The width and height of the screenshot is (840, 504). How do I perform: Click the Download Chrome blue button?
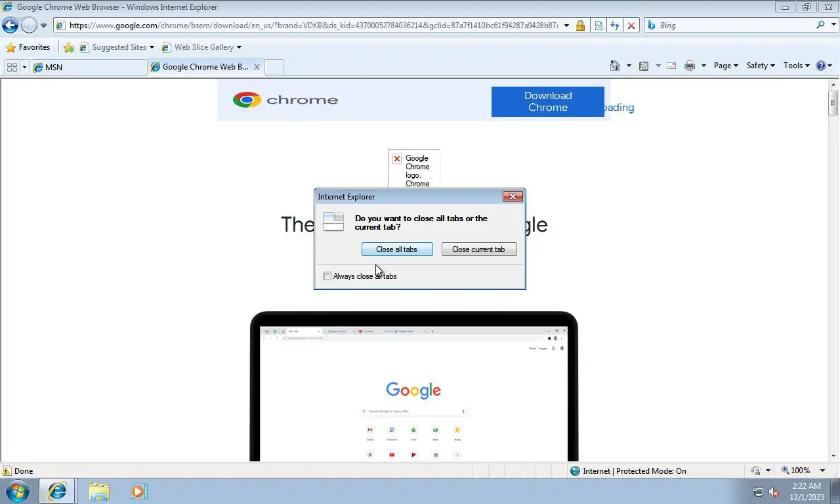pyautogui.click(x=547, y=102)
